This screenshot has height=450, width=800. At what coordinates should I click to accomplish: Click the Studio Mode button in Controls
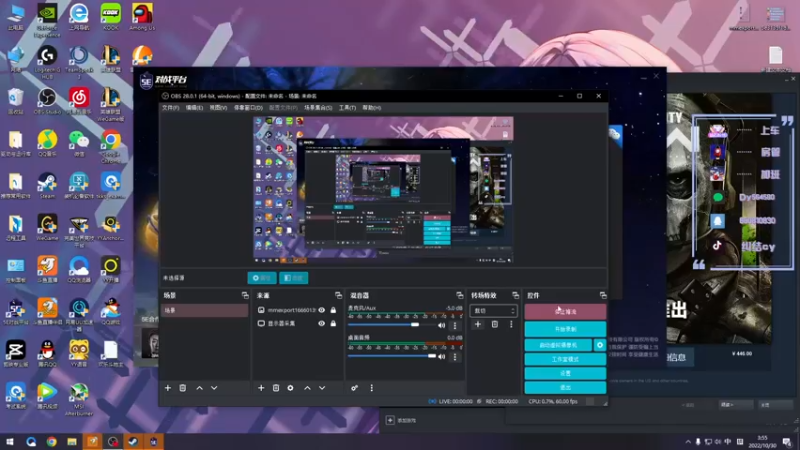[x=565, y=359]
